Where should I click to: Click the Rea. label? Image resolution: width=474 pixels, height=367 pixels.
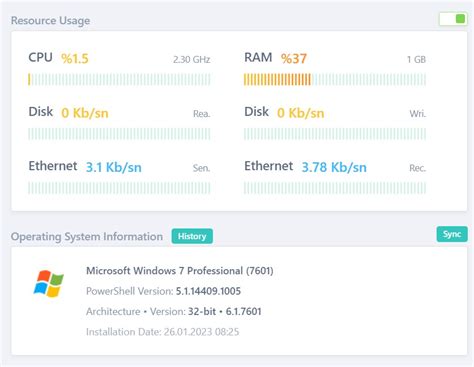pos(202,114)
